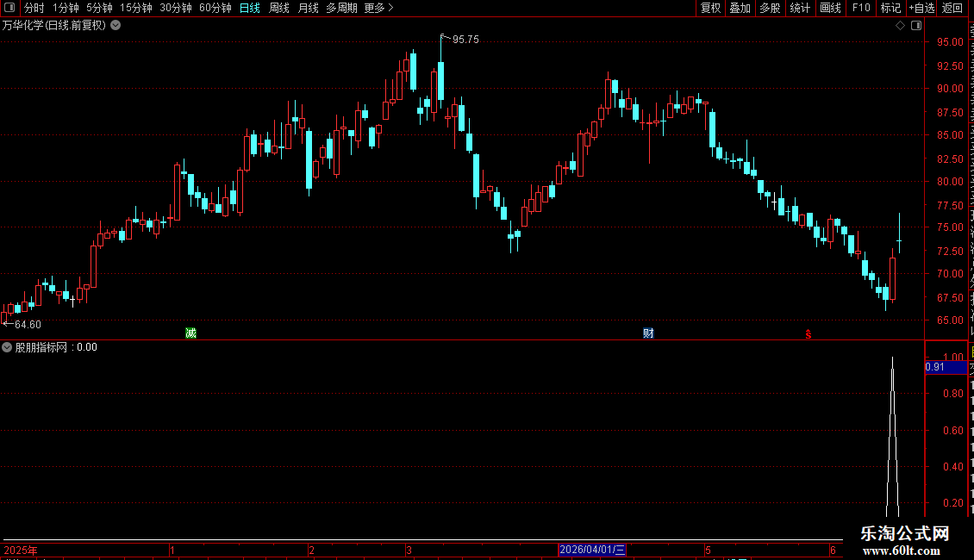The width and height of the screenshot is (974, 560).
Task: Click the 股朋指标网 indicator label
Action: (41, 348)
